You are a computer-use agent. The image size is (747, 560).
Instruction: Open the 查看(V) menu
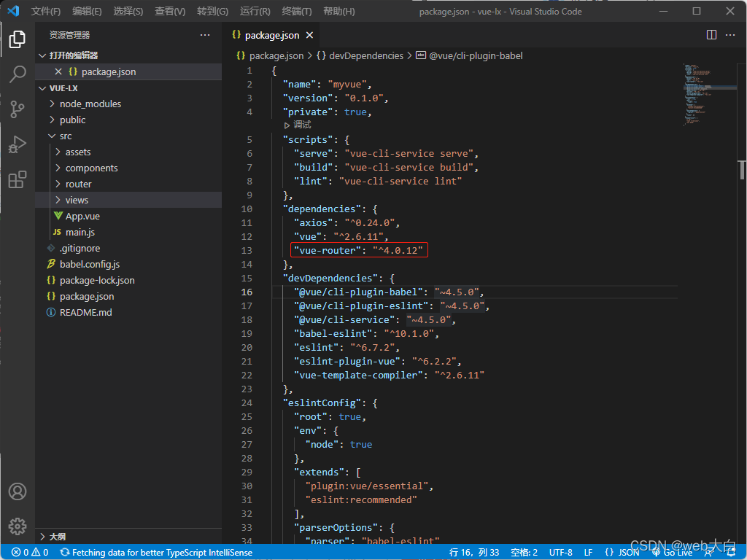(x=170, y=12)
